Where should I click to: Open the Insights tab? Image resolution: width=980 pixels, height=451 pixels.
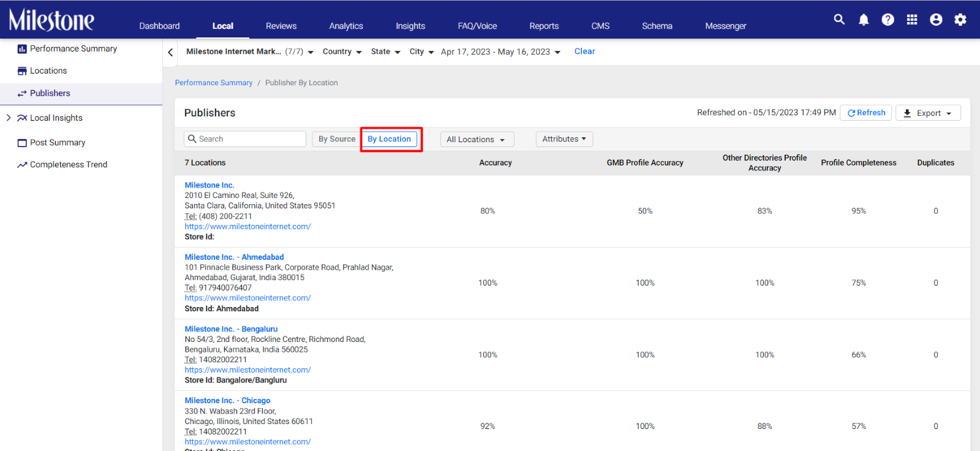410,26
